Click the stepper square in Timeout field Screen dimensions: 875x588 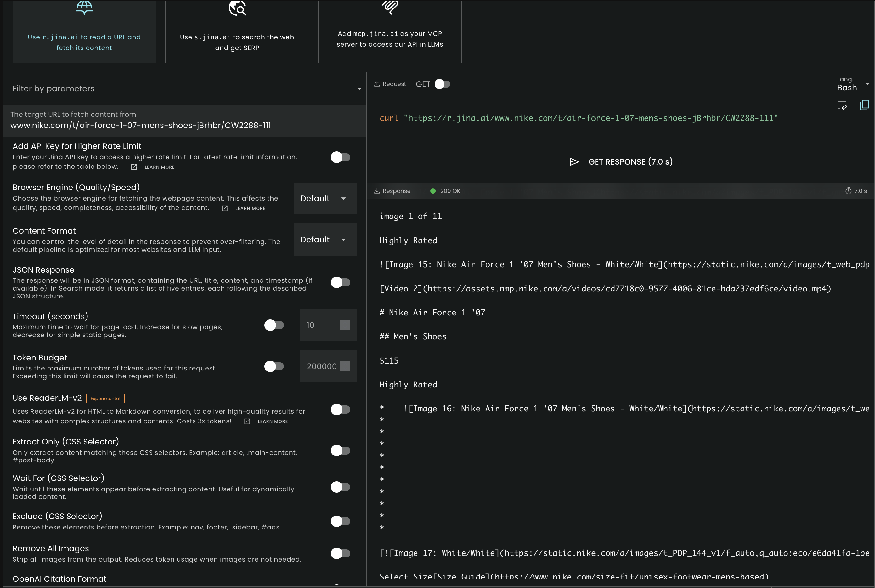pos(345,325)
